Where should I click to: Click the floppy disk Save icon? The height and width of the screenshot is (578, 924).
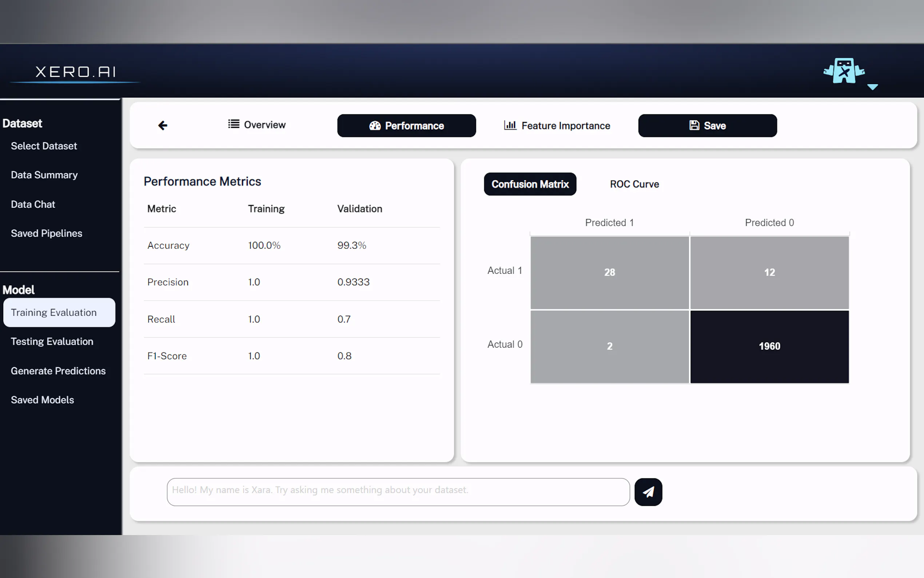click(694, 125)
